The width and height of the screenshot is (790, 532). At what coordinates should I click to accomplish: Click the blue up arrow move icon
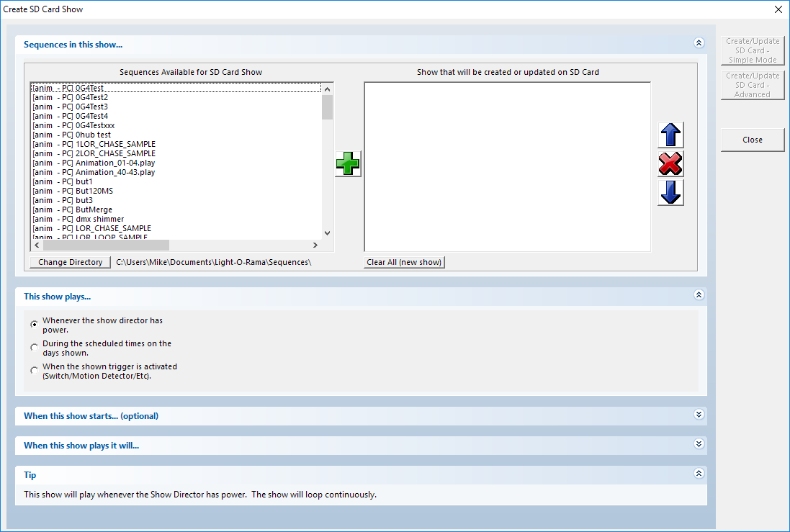tap(670, 135)
